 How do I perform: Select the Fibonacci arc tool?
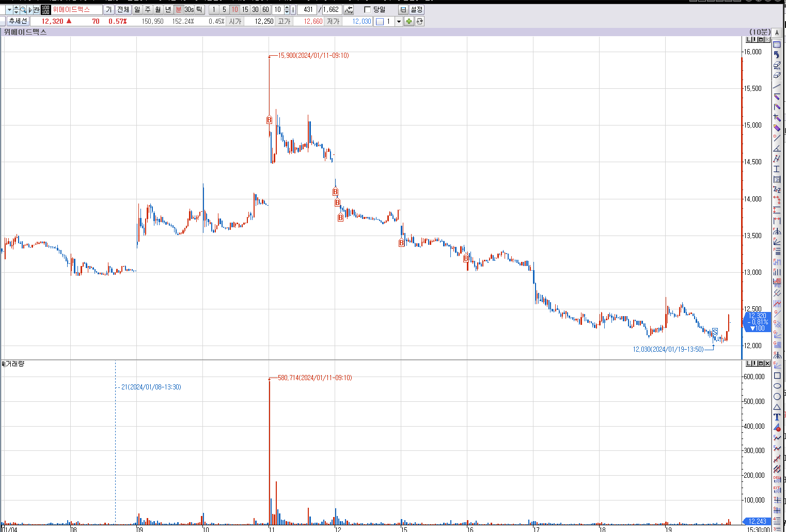777,231
